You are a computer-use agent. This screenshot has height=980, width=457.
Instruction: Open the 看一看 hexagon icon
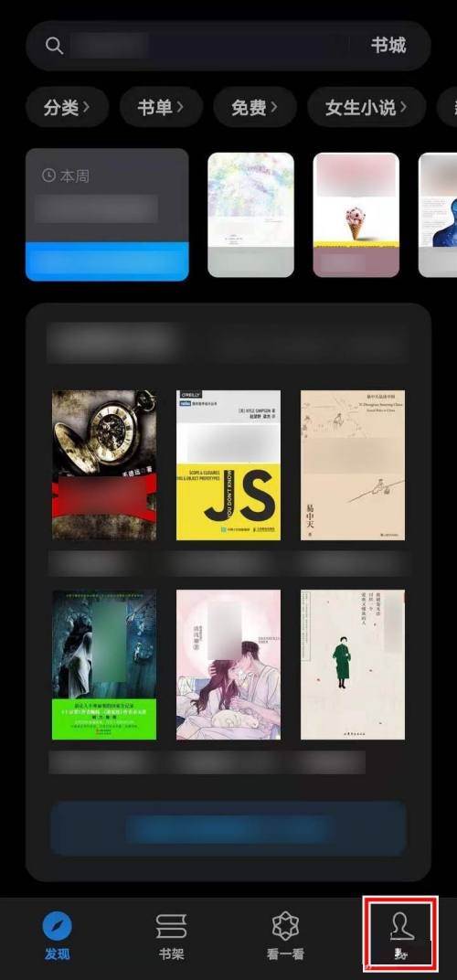(285, 926)
